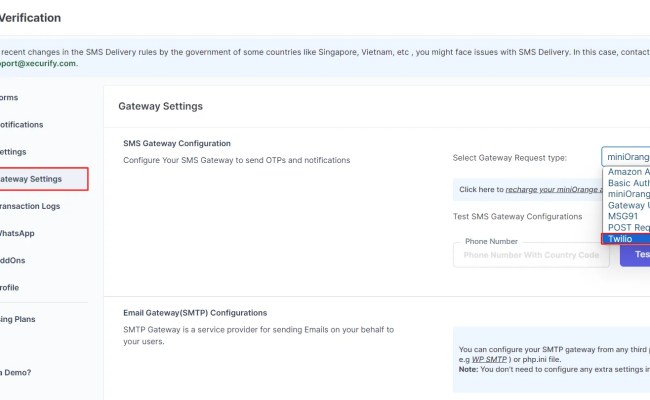Screen dimensions: 650x400
Task: Open the AddOns sidebar item
Action: coord(12,260)
